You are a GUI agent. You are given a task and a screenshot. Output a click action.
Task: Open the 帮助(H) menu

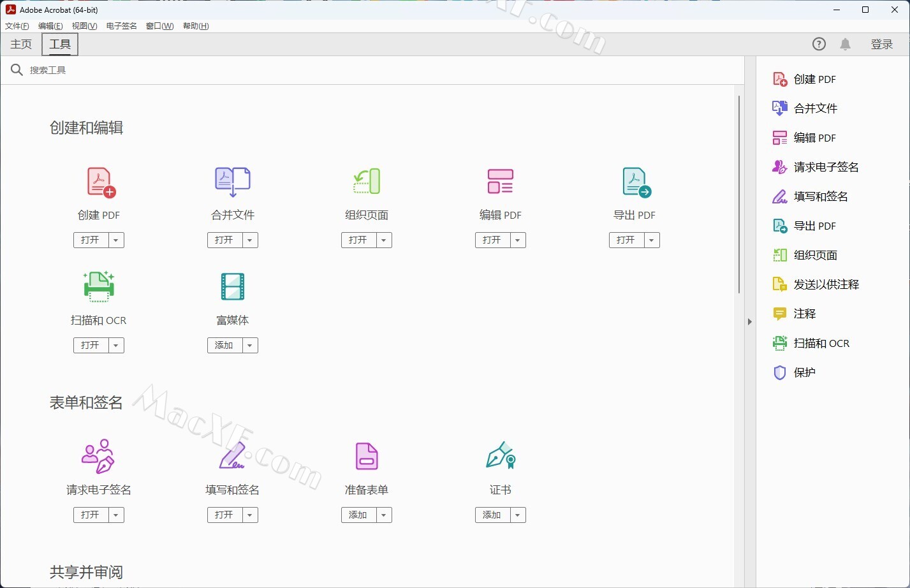click(196, 26)
